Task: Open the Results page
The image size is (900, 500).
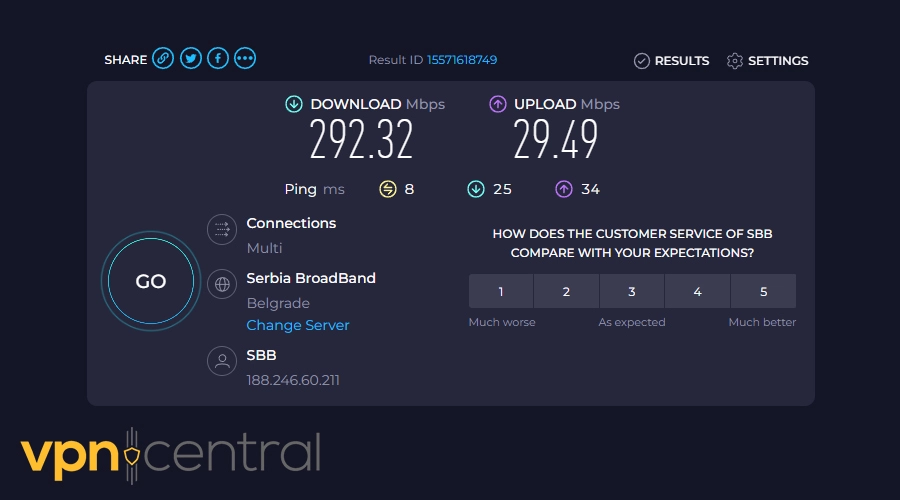Action: [x=672, y=61]
